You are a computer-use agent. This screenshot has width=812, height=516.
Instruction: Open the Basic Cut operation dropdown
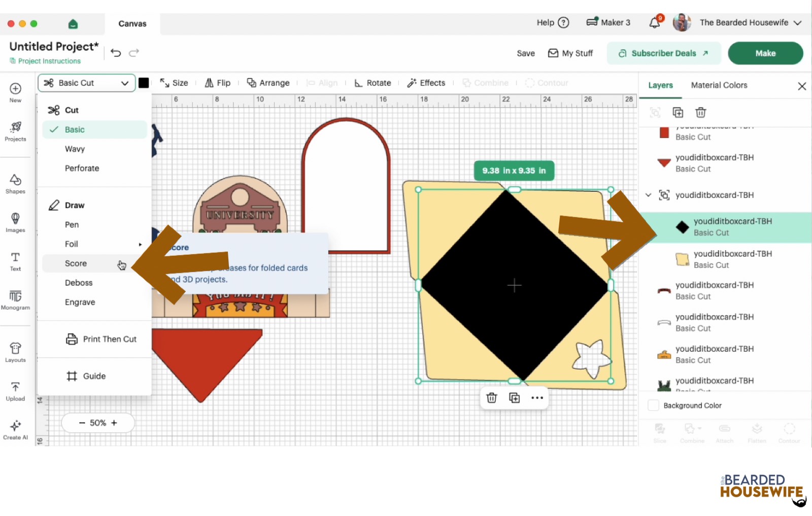[x=86, y=83]
